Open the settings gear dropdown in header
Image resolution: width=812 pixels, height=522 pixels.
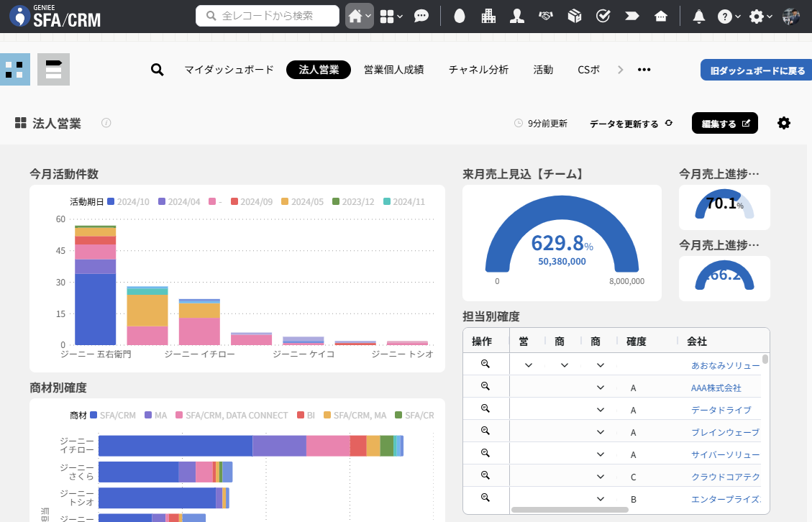(761, 17)
